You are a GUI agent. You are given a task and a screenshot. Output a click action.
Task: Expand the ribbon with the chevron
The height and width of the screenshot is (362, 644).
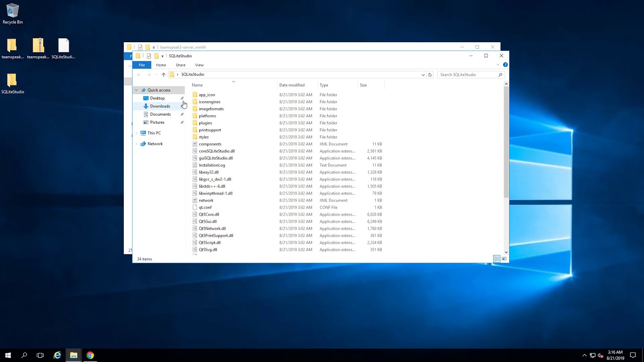(498, 65)
